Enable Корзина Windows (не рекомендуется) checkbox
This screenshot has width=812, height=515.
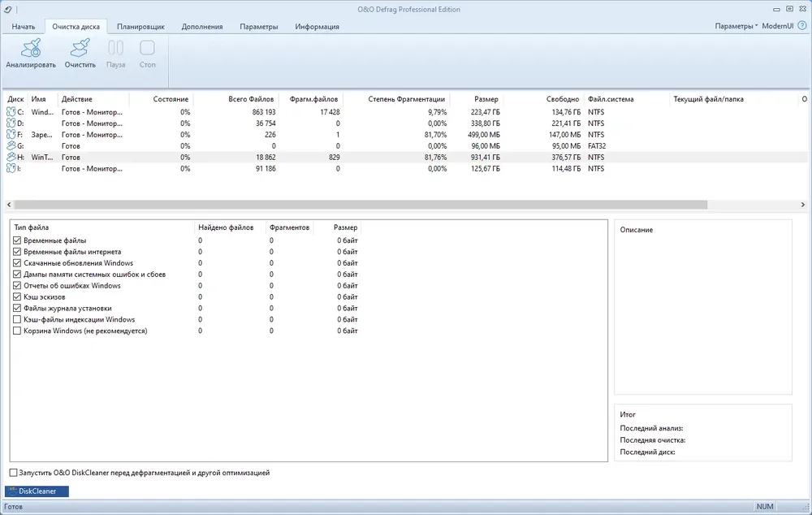tap(17, 331)
